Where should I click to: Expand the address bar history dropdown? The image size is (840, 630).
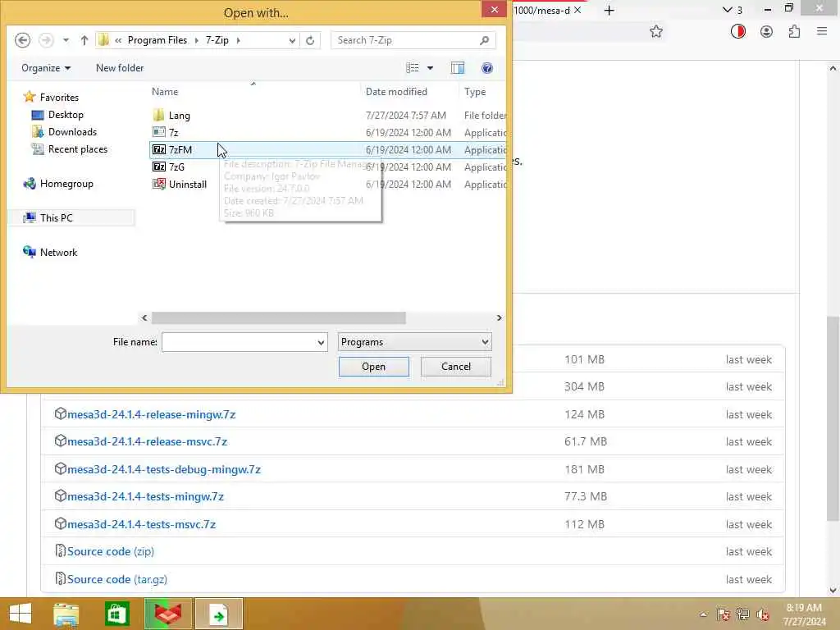click(x=292, y=40)
